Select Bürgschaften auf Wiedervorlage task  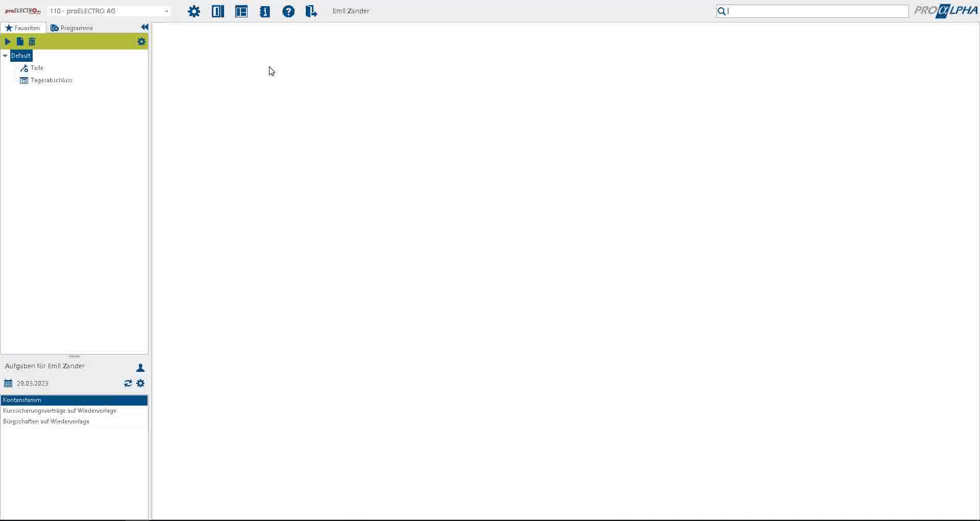(74, 421)
